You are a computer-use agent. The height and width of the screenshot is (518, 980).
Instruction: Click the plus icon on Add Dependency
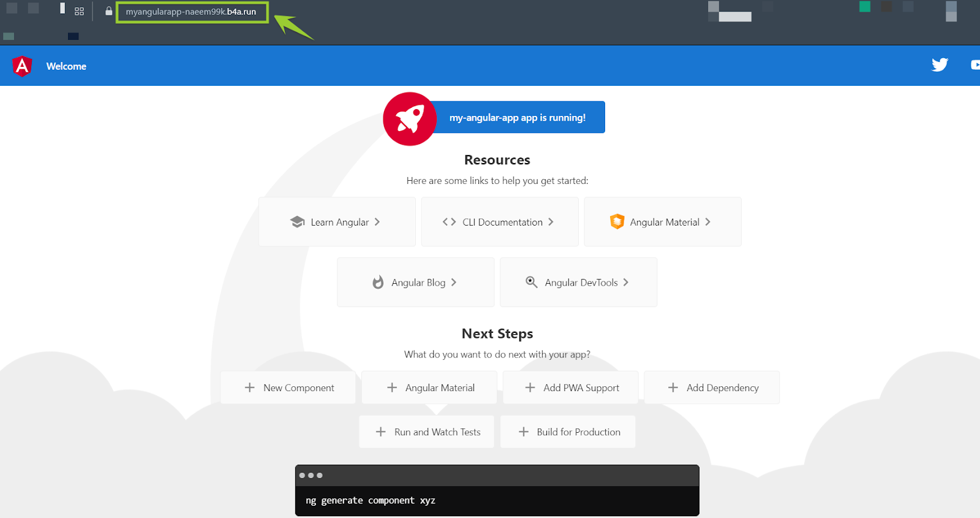click(x=673, y=387)
